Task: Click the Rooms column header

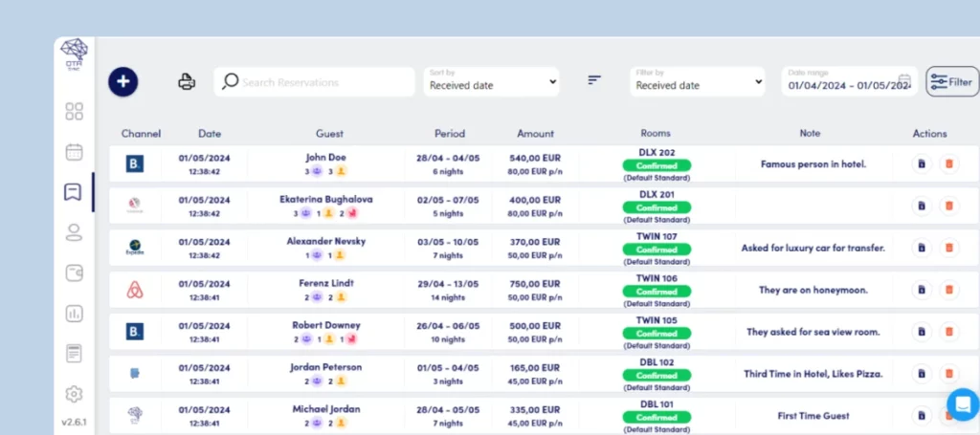Action: point(656,133)
